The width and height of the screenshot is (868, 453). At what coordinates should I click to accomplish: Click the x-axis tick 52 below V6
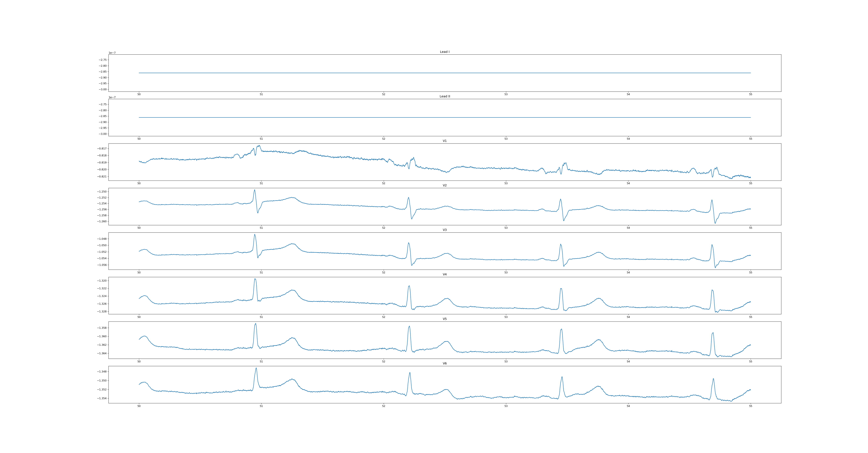coord(384,406)
